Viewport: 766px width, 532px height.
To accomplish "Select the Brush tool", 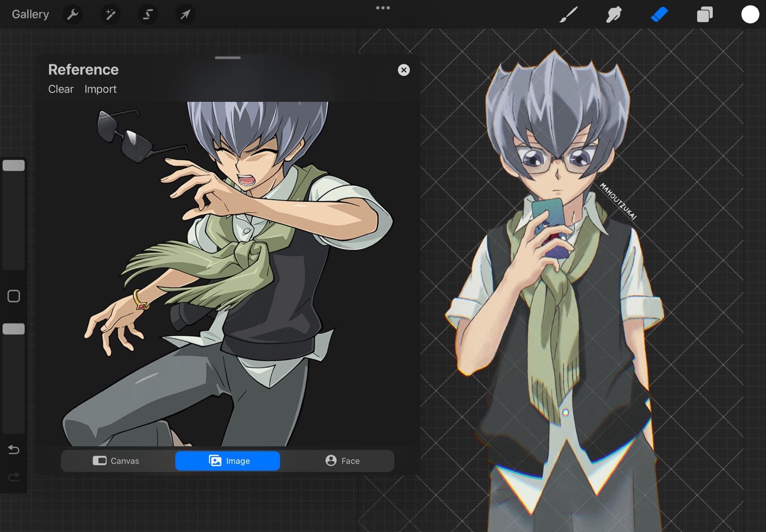I will (568, 15).
